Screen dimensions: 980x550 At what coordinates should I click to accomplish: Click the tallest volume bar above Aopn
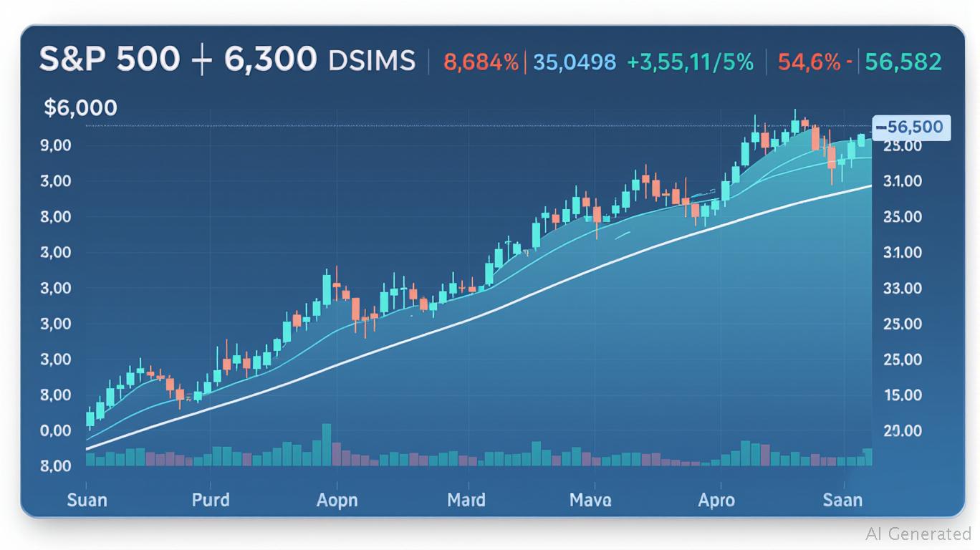point(327,445)
